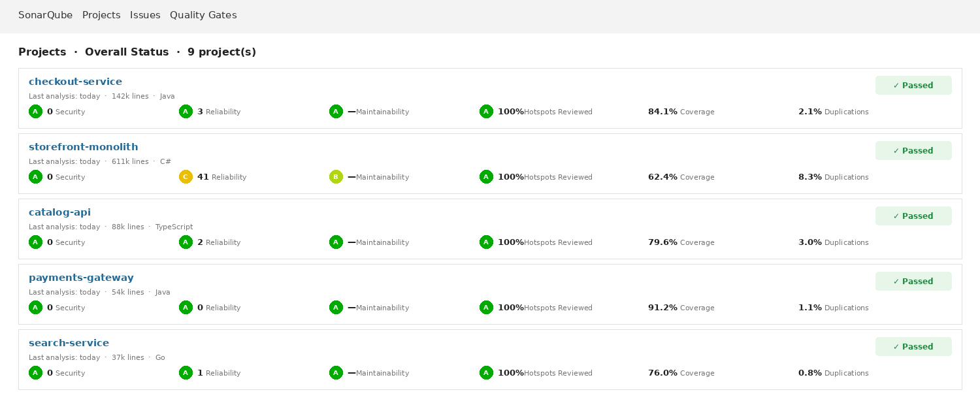Image resolution: width=980 pixels, height=405 pixels.
Task: Click Security A rating badge for payments-gateway
Action: 35,308
